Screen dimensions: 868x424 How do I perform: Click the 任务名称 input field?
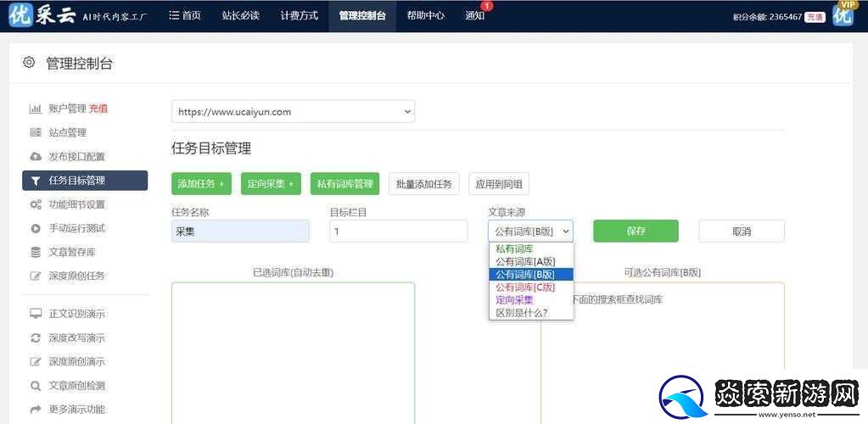(x=240, y=231)
